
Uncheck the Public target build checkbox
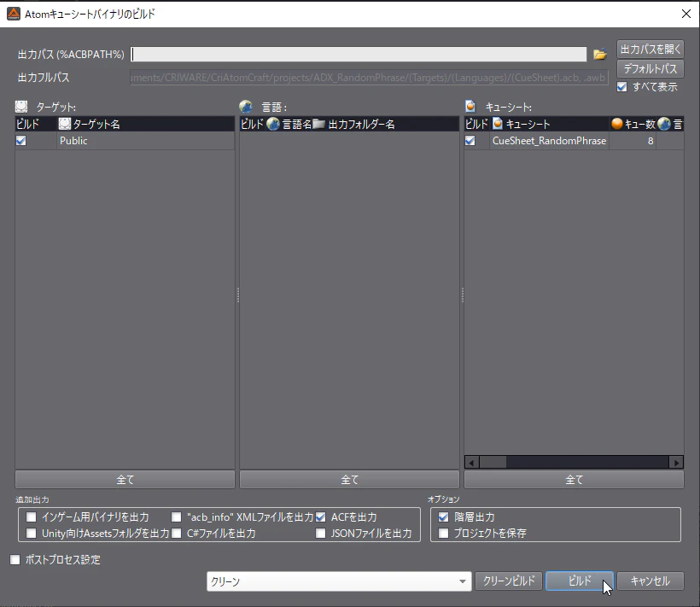[x=21, y=141]
